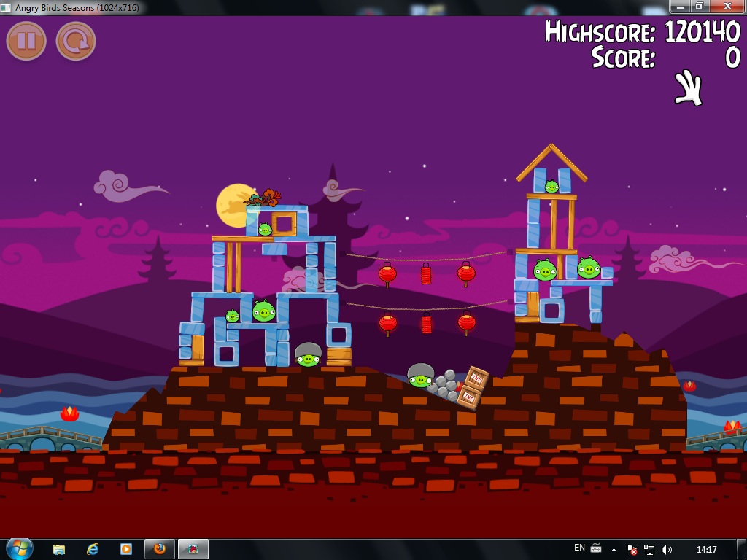Image resolution: width=747 pixels, height=560 pixels.
Task: Open the volume speaker control
Action: (x=666, y=549)
